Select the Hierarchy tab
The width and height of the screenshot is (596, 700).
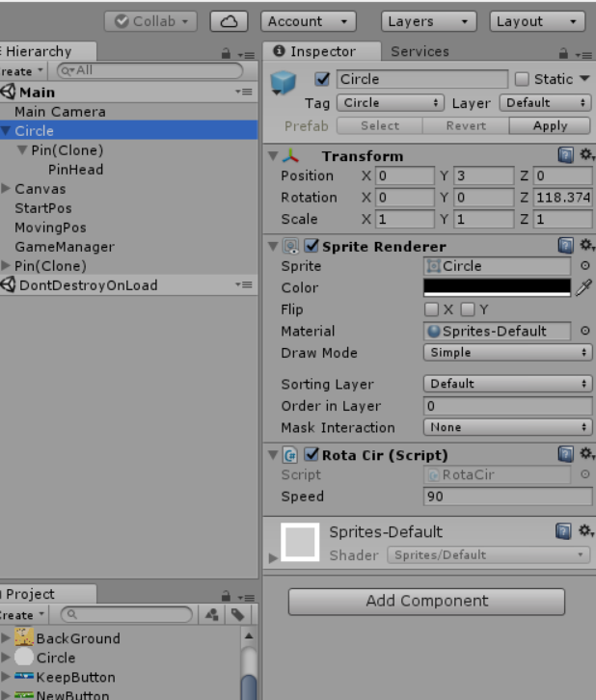[x=47, y=51]
